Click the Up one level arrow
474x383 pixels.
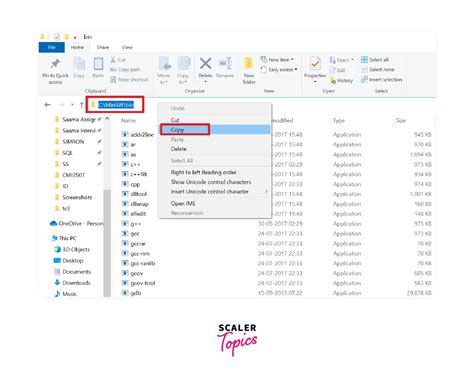[82, 105]
